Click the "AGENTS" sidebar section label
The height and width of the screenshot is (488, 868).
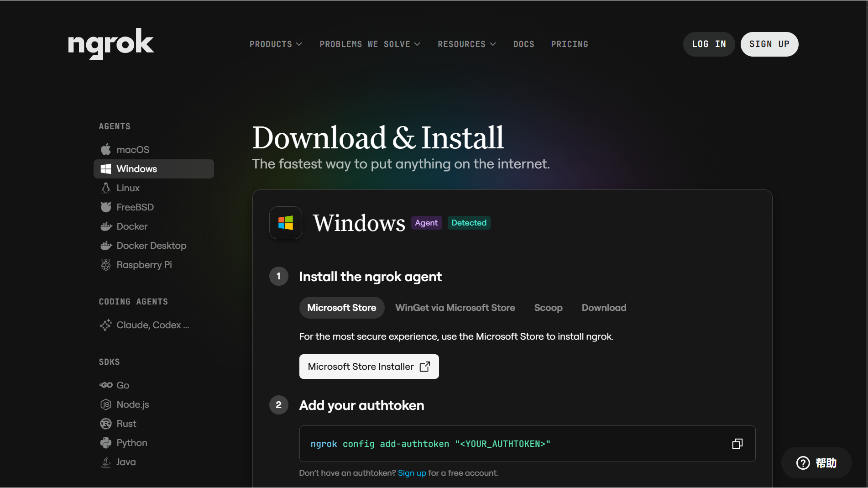click(115, 126)
